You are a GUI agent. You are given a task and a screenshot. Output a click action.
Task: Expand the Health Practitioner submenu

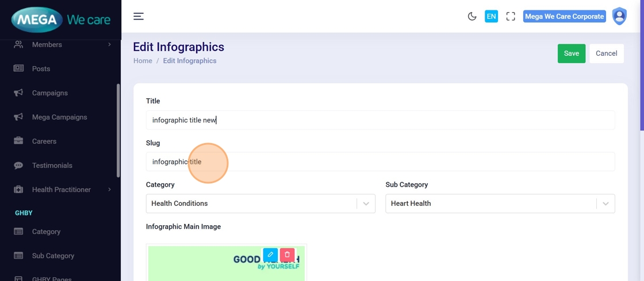coord(109,190)
